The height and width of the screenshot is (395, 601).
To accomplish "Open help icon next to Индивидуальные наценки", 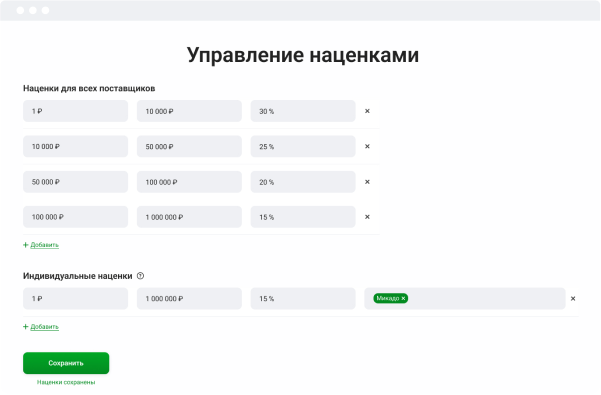I will (x=141, y=276).
